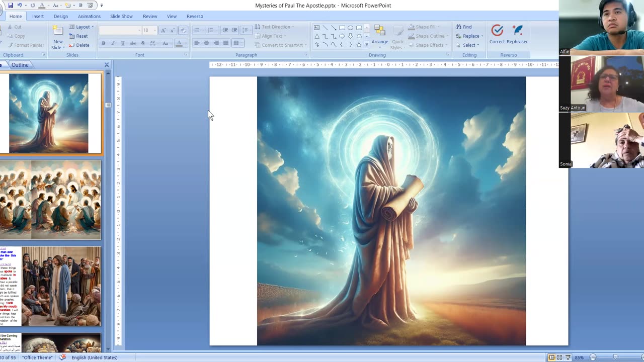Go to the Review tab

[x=150, y=16]
